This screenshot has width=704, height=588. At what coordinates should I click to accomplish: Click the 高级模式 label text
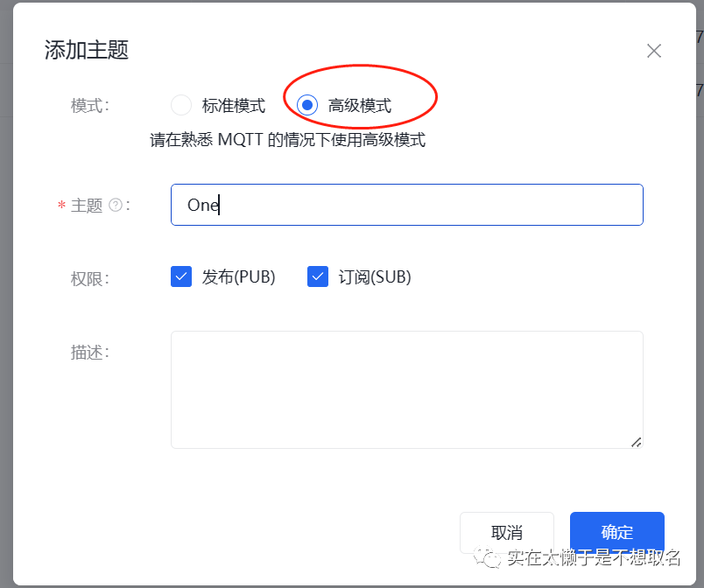tap(359, 106)
